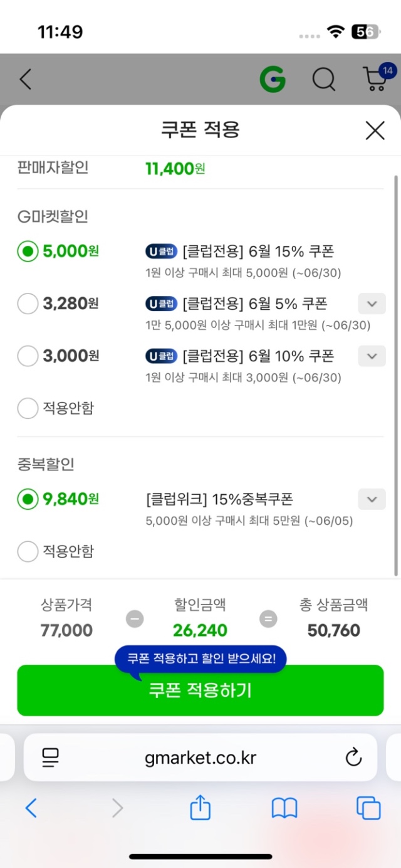Viewport: 401px width, 868px height.
Task: Go back with Safari back chevron
Action: tap(31, 808)
